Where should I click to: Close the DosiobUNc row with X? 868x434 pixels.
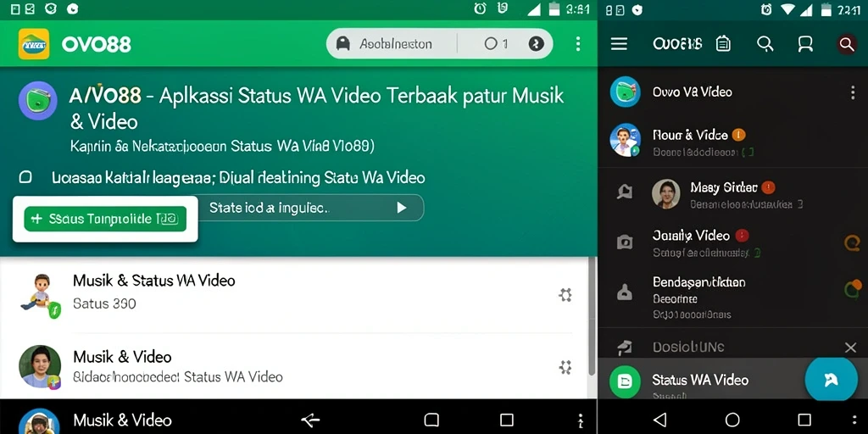coord(851,348)
